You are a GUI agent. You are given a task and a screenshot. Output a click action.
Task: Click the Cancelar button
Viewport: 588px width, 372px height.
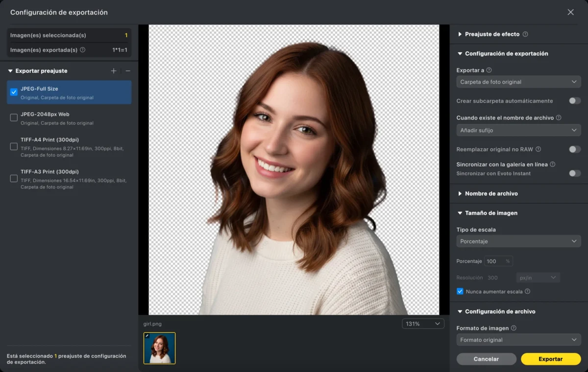tap(486, 359)
